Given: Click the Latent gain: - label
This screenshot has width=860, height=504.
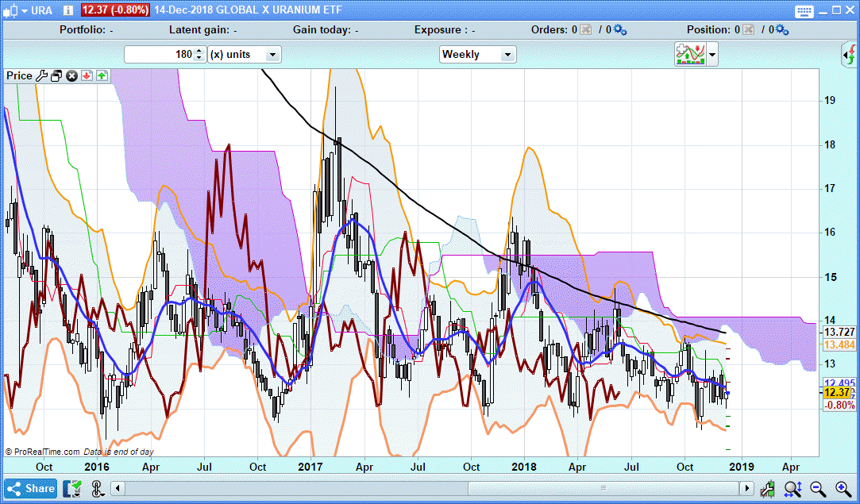Looking at the screenshot, I should pos(203,29).
